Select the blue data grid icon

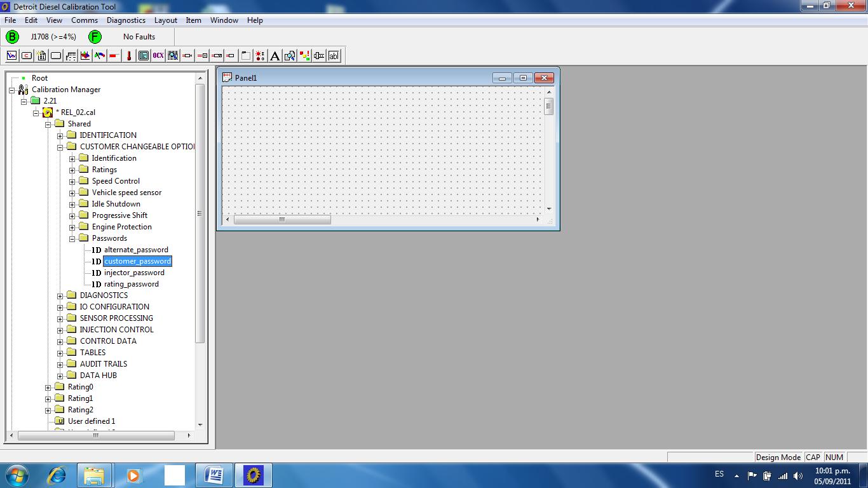(x=173, y=55)
